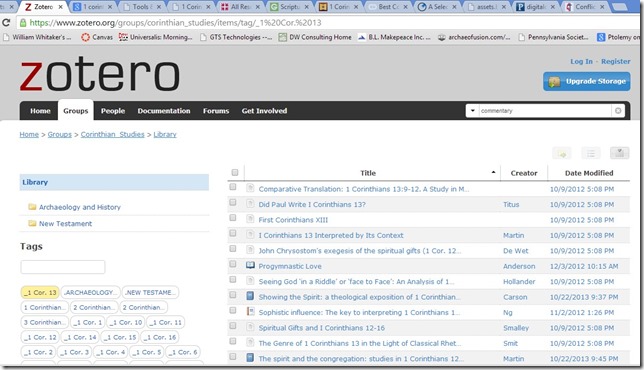Click the thesis icon for Sophistic influence
The height and width of the screenshot is (370, 644).
click(x=250, y=311)
